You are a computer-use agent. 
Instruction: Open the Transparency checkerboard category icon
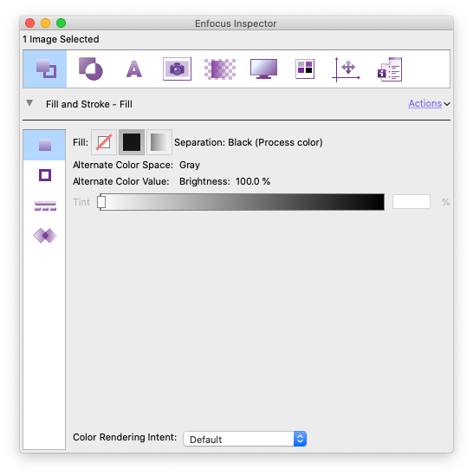pos(220,69)
